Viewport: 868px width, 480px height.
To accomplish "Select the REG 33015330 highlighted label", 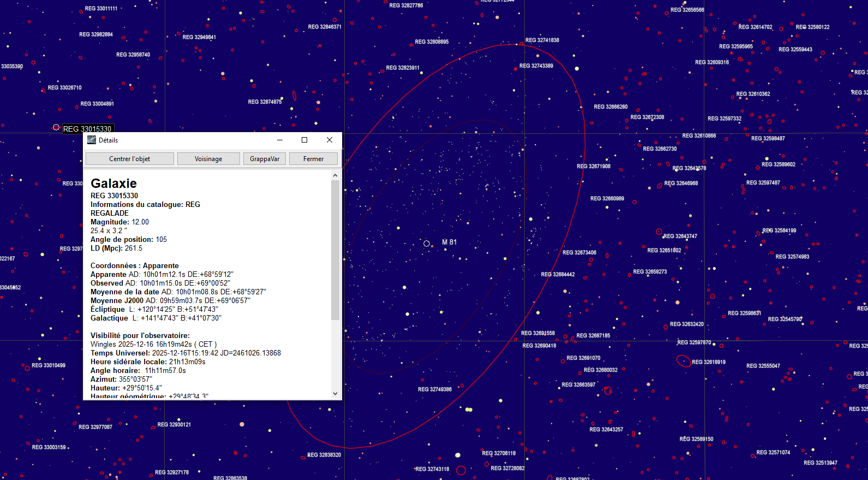I will (x=87, y=129).
